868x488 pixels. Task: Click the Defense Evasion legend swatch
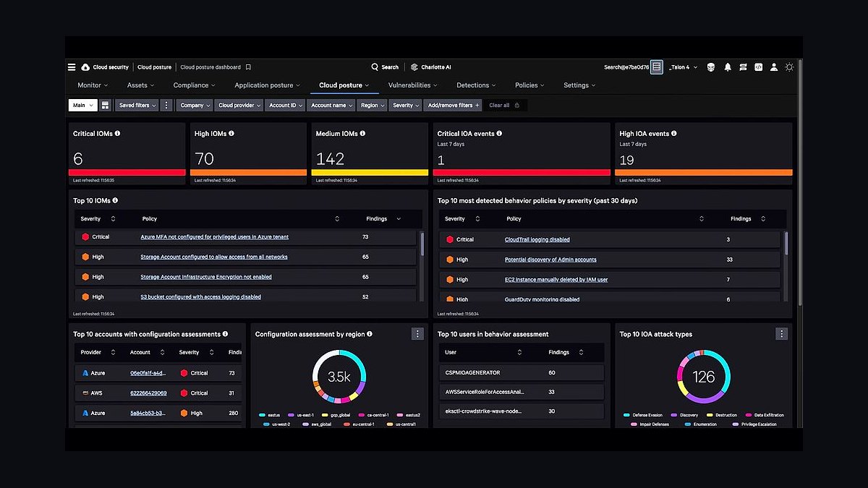tap(626, 415)
